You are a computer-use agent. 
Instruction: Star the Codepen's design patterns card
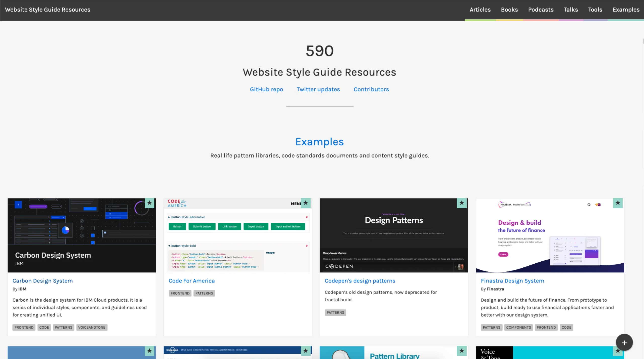(462, 203)
